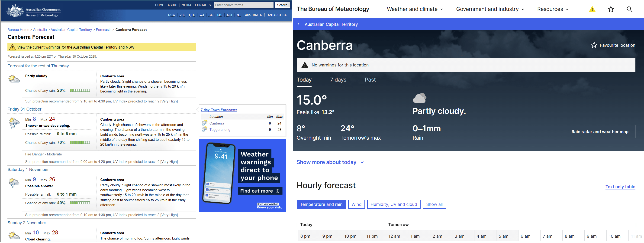
Task: Click The Bureau of Meteorology site title
Action: [332, 9]
